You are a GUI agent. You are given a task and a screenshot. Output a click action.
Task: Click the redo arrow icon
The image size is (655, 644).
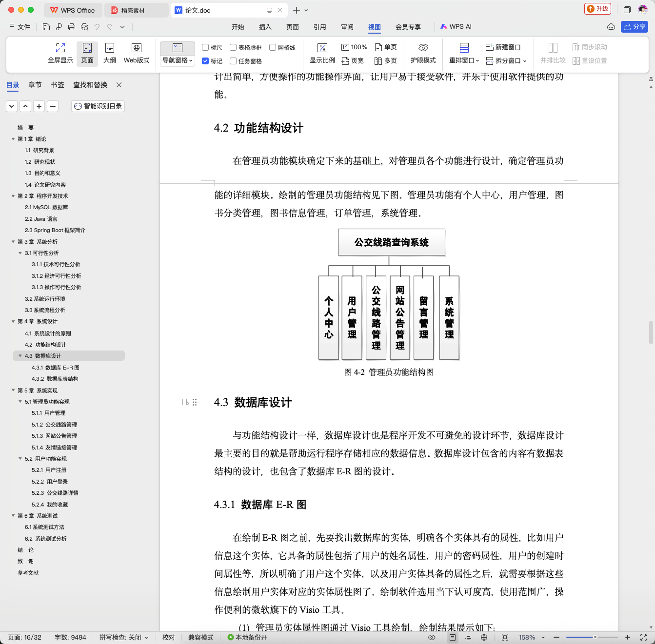coord(110,27)
